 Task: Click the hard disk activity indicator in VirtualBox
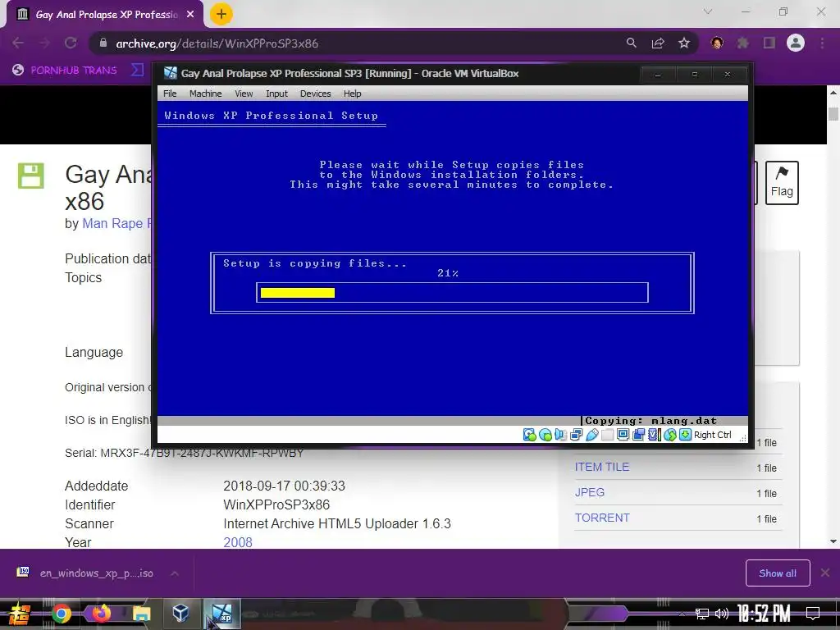pyautogui.click(x=529, y=435)
